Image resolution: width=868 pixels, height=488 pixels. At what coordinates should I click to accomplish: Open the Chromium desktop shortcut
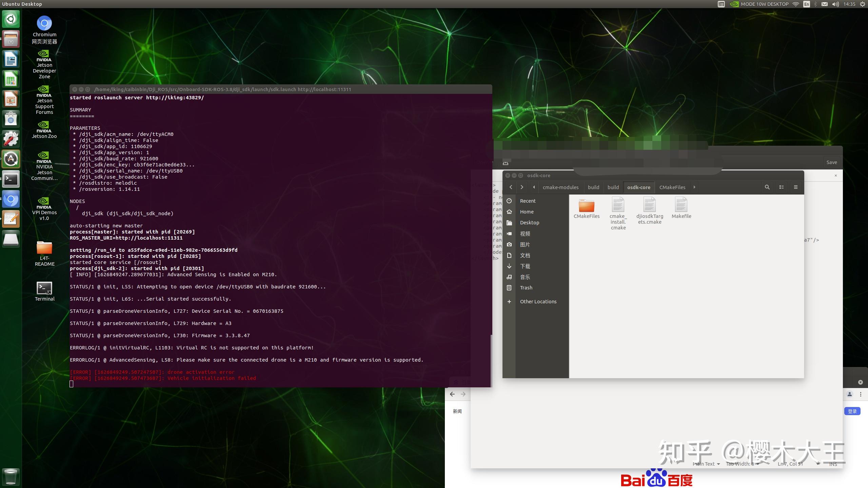click(x=44, y=24)
